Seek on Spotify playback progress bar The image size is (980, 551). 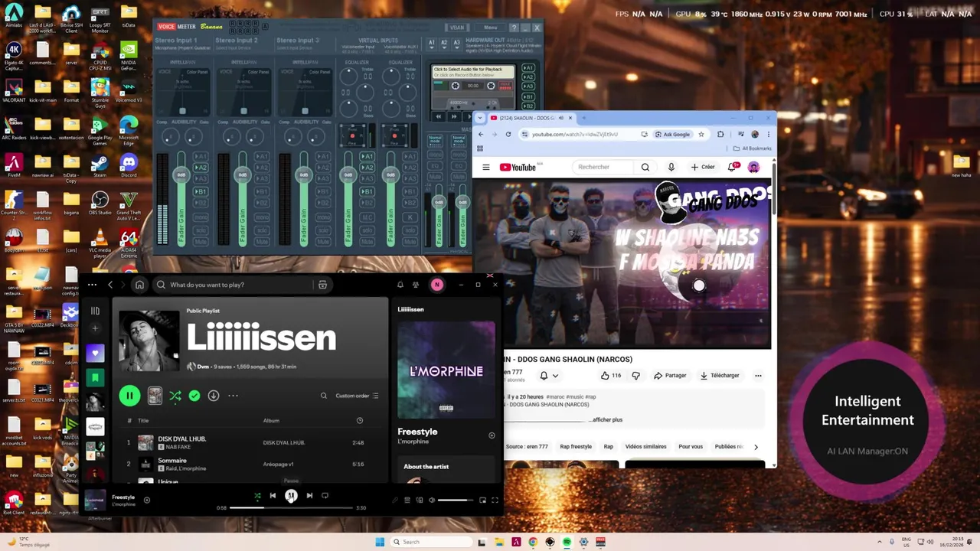pyautogui.click(x=291, y=507)
